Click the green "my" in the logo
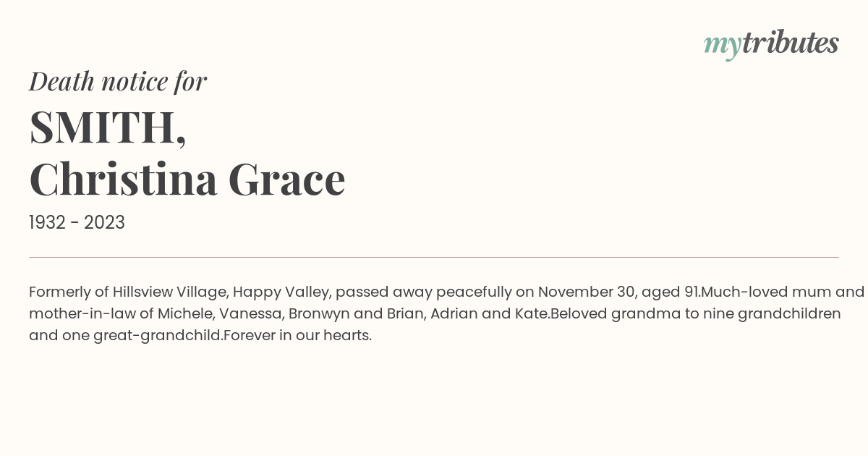The image size is (868, 456). 722,45
